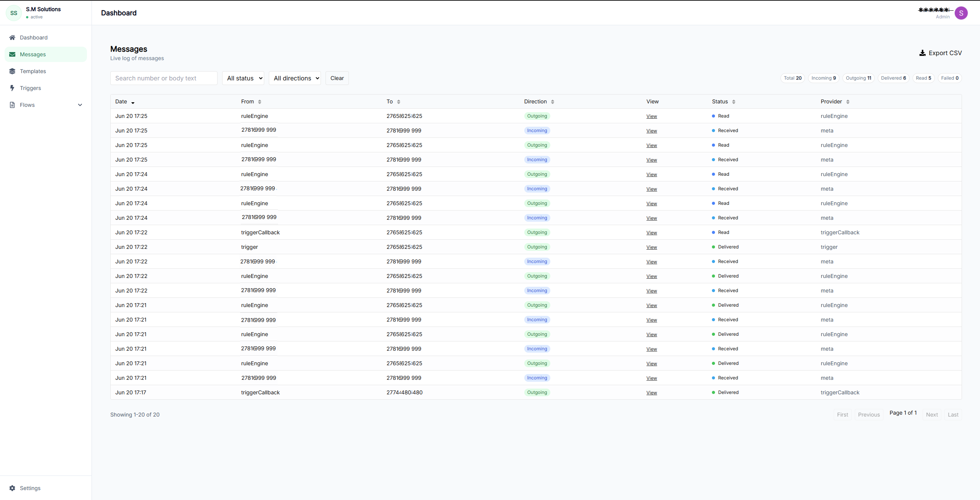Click 'trigger' provider cell in 17:22 row
This screenshot has width=980, height=500.
click(x=829, y=247)
